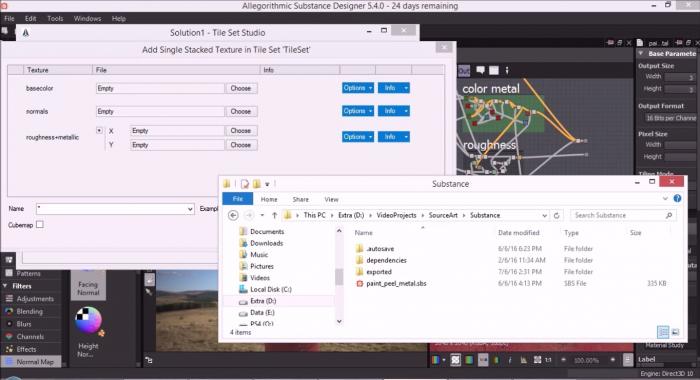The width and height of the screenshot is (700, 380).
Task: Select the exported folder
Action: [378, 272]
